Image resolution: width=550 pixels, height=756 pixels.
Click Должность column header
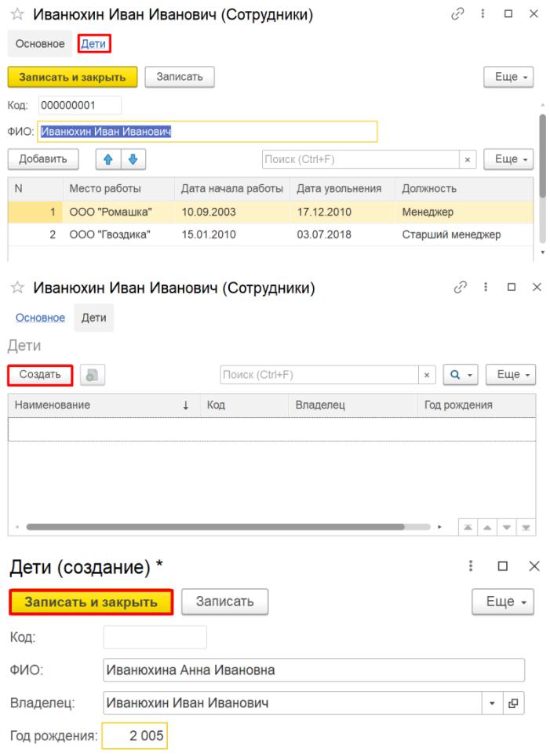coord(464,188)
